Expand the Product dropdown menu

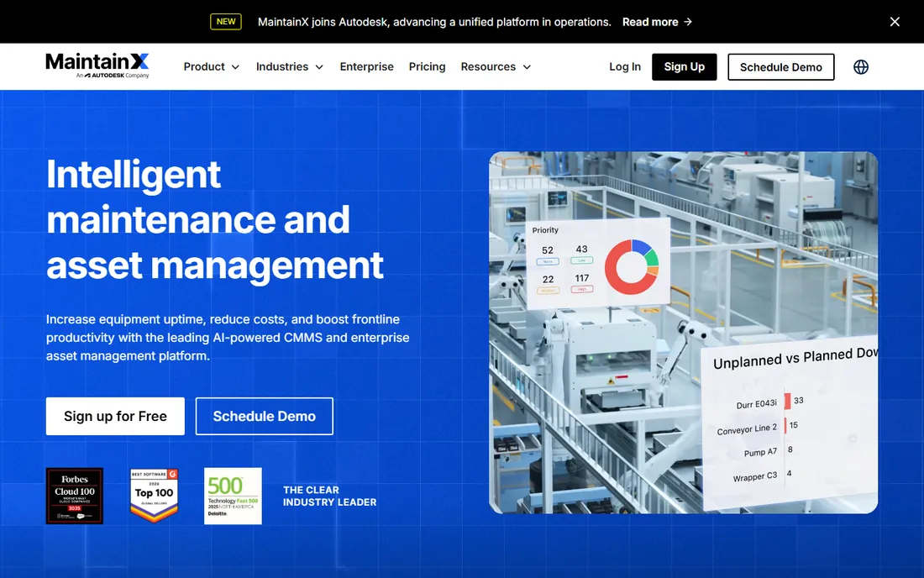tap(212, 67)
